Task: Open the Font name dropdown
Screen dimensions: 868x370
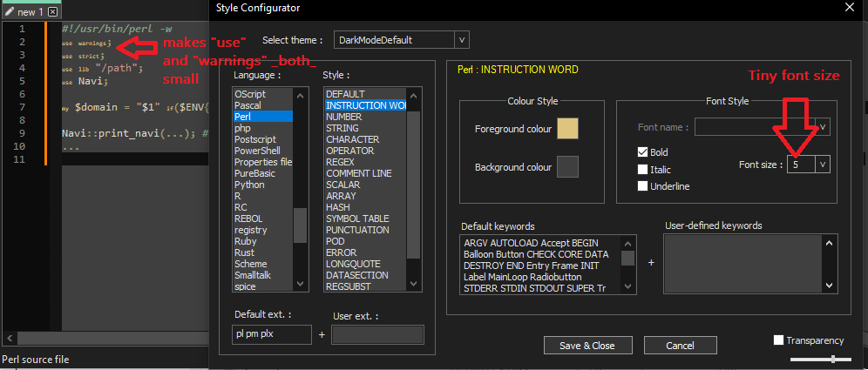Action: (823, 126)
